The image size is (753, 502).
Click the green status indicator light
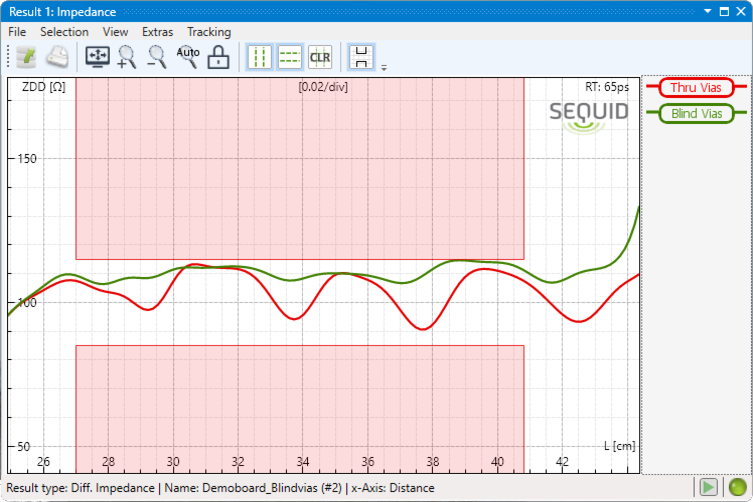click(x=738, y=487)
